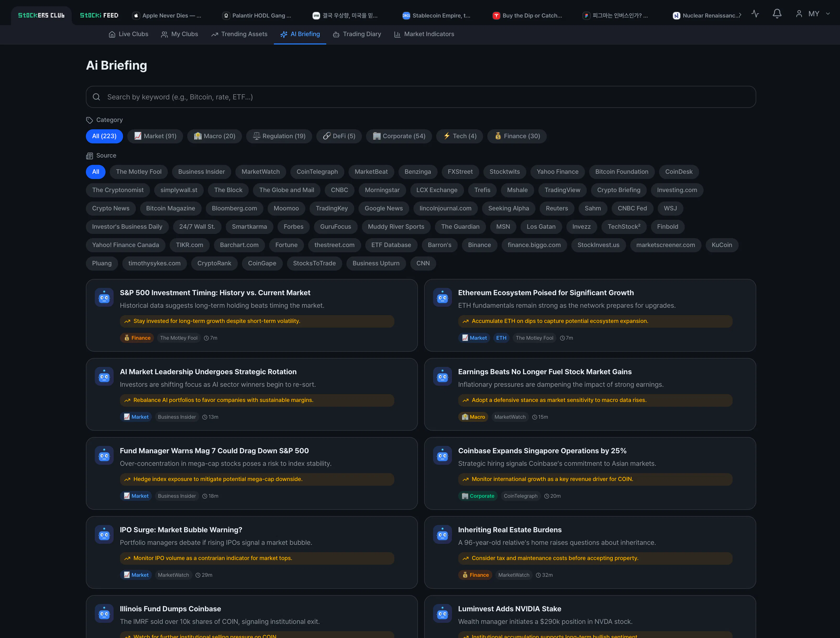Open 'Accumulate ETH on dips' insight
Image resolution: width=840 pixels, height=638 pixels.
(595, 321)
